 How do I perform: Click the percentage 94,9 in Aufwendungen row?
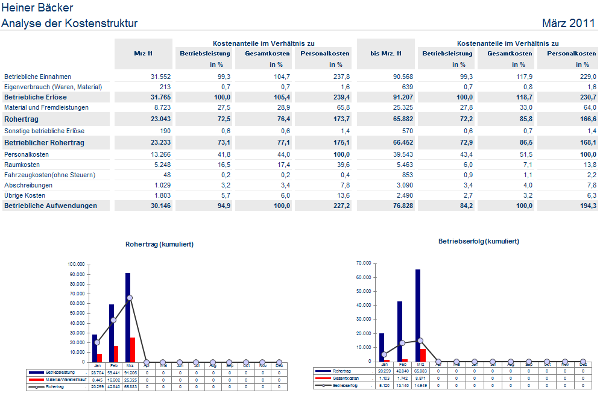click(224, 206)
